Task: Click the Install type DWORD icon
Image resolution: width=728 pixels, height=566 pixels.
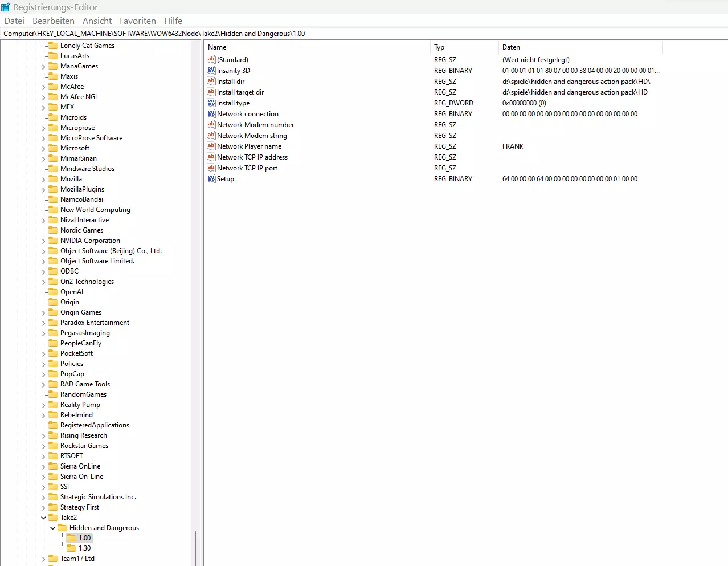Action: [x=211, y=103]
